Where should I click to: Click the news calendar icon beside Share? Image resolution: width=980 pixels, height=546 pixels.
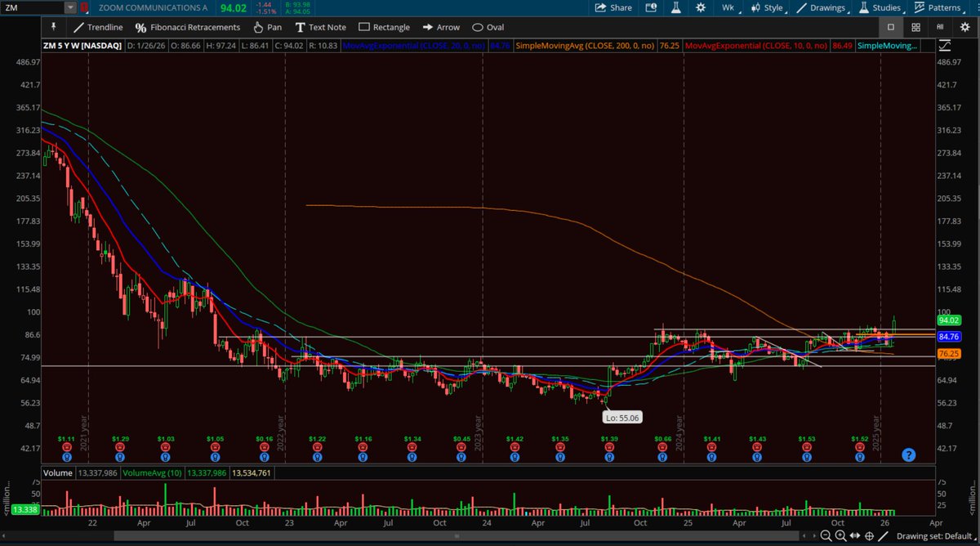pyautogui.click(x=652, y=7)
